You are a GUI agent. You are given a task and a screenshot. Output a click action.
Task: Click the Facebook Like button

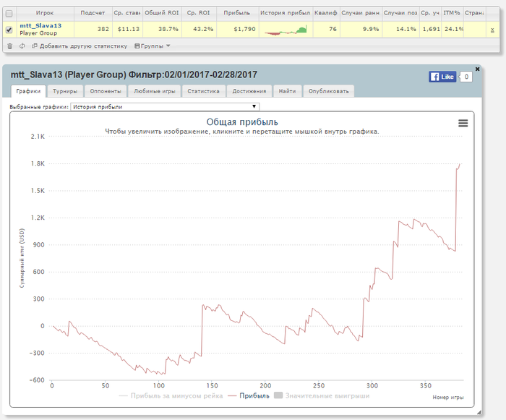[x=442, y=77]
